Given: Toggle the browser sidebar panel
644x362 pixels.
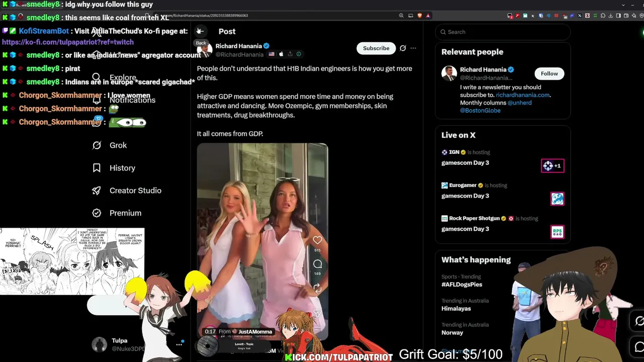Looking at the screenshot, I should coord(618,16).
